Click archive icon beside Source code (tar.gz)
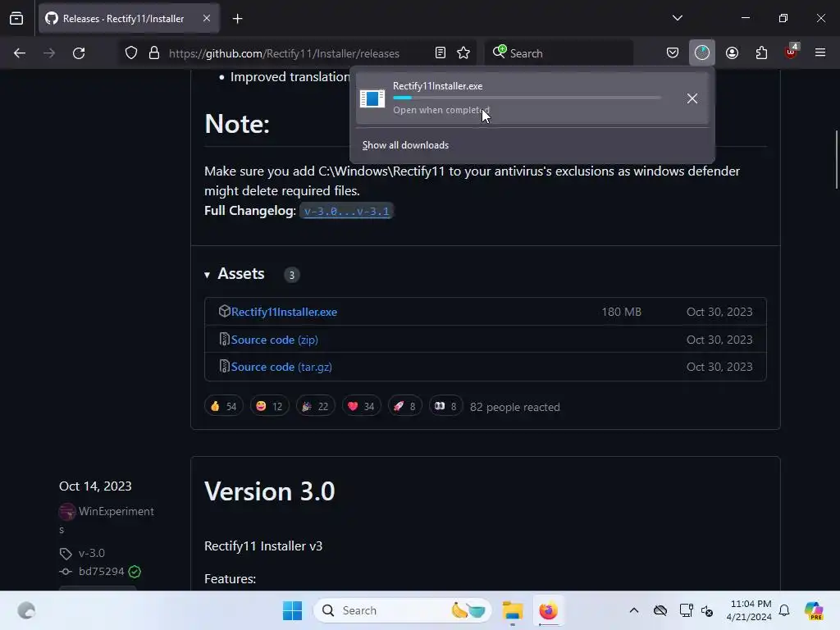The width and height of the screenshot is (840, 630). (x=225, y=367)
